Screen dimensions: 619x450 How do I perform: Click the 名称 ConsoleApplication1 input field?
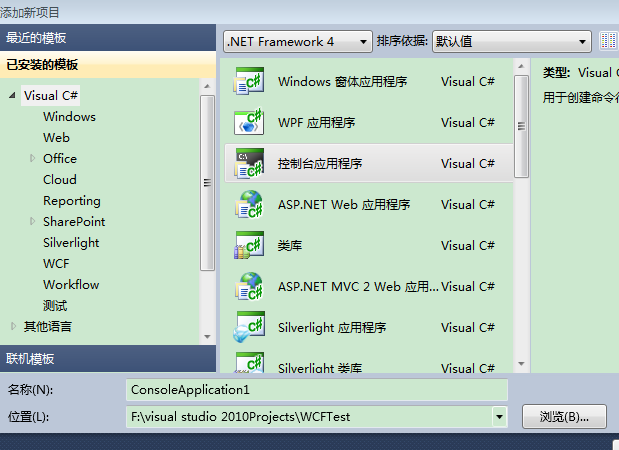coord(317,390)
